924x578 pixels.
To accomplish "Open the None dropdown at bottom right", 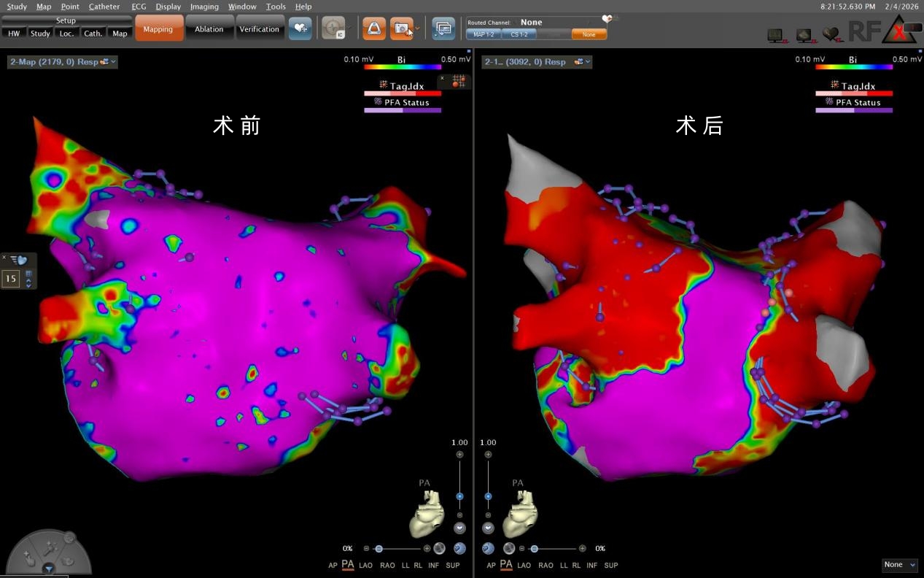I will pyautogui.click(x=898, y=565).
